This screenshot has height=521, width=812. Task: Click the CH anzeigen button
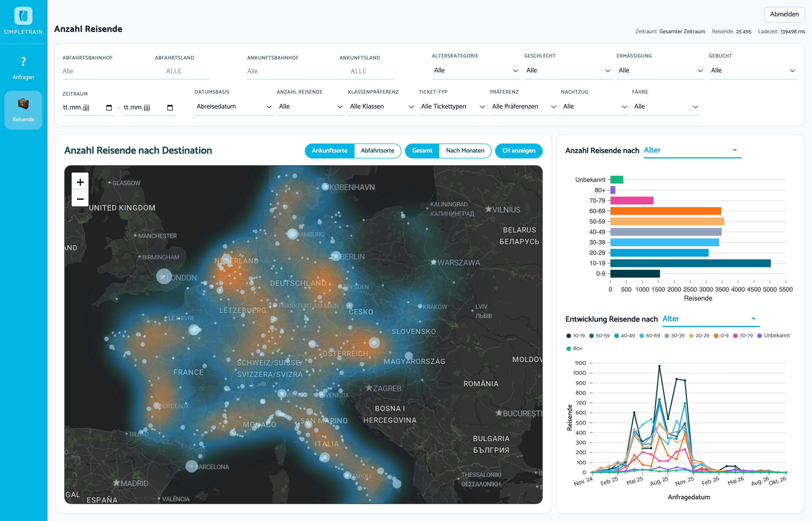[519, 151]
